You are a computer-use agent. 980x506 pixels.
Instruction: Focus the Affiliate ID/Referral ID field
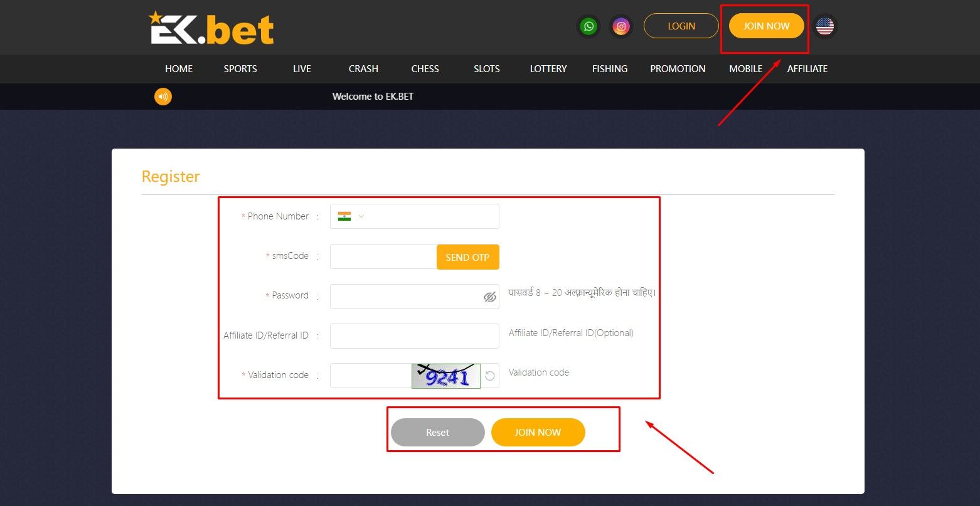pyautogui.click(x=415, y=336)
